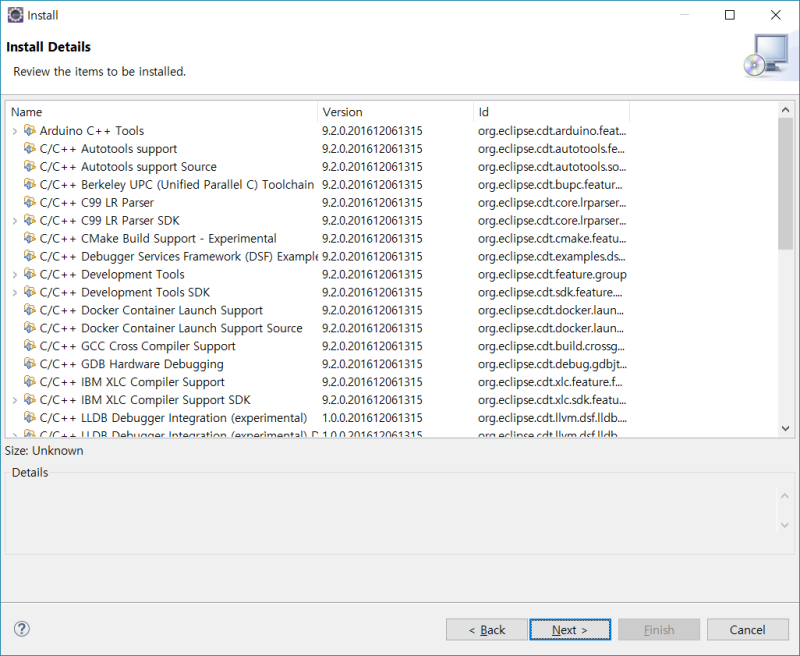
Task: Sort the list by the Id column
Action: pyautogui.click(x=552, y=112)
